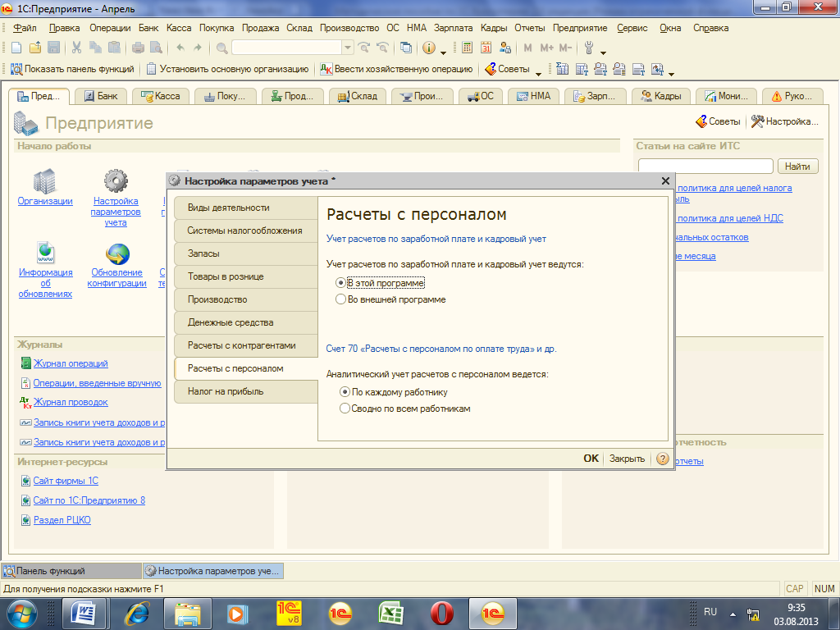
Task: Open Excel from the taskbar
Action: (x=391, y=614)
